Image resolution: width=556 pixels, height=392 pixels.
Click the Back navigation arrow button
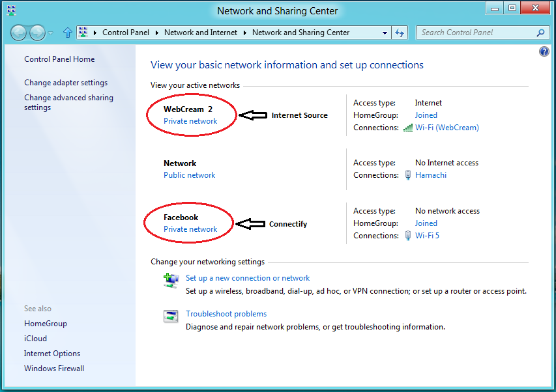click(x=18, y=33)
